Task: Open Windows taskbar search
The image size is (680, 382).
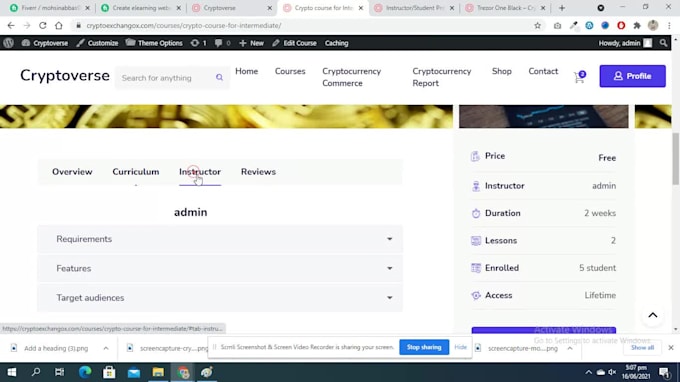Action: coord(36,372)
